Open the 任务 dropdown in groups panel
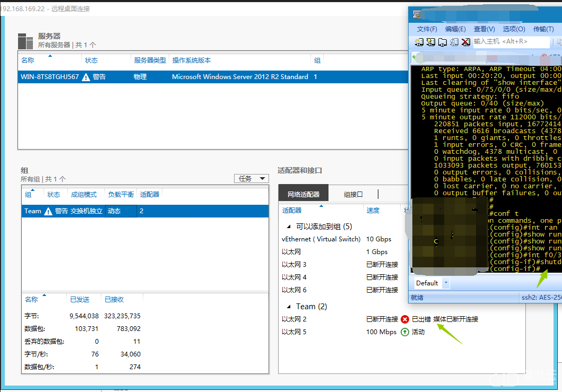Viewport: 562px width, 392px height. [x=251, y=178]
